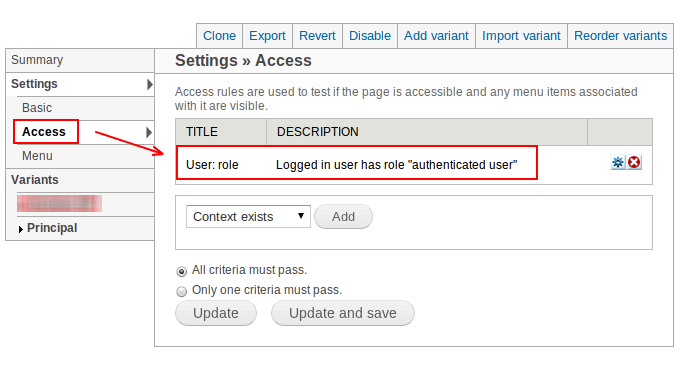Select 'Only one criteria must pass' option
Screen dimensions: 682x376
[182, 291]
